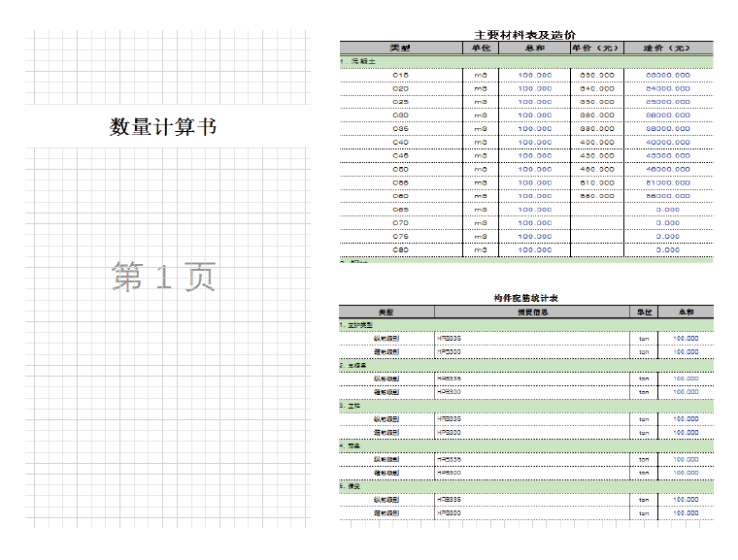The image size is (738, 560).
Task: Click the 单价（元） column header
Action: (597, 48)
